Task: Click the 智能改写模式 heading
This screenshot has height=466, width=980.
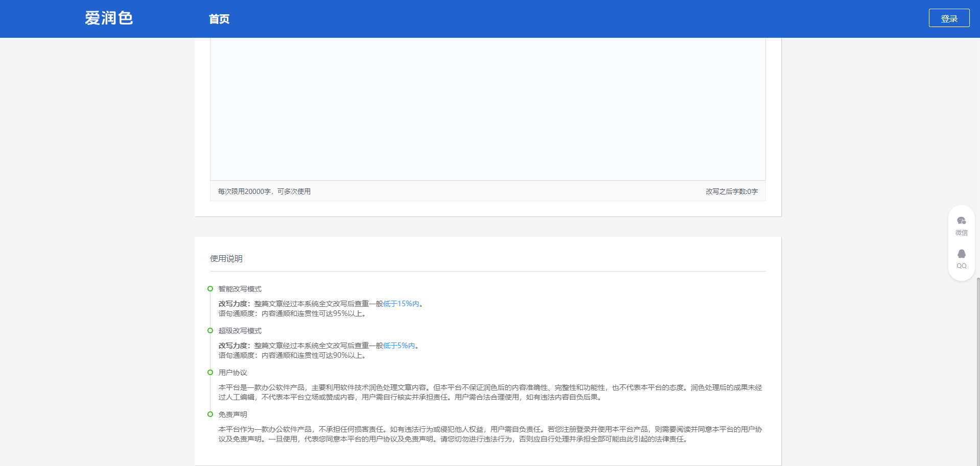Action: point(240,289)
